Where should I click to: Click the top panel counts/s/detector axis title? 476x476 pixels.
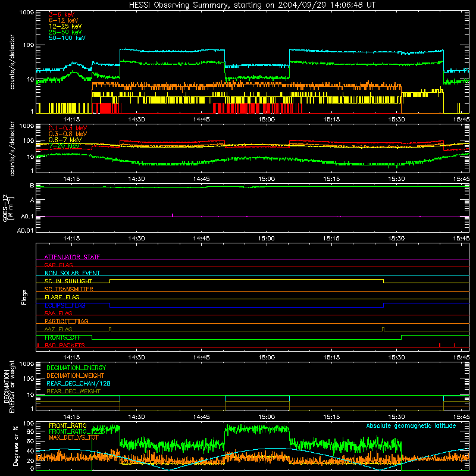pos(12,62)
